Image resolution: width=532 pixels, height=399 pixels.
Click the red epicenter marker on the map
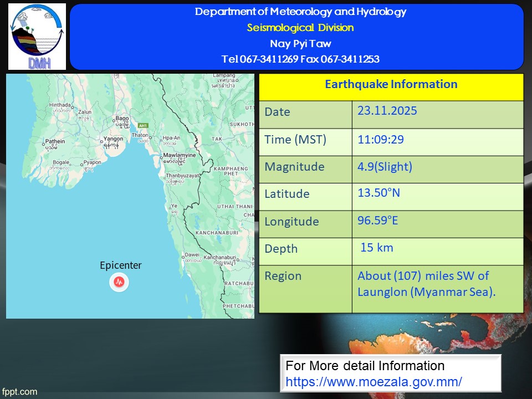[x=119, y=282]
